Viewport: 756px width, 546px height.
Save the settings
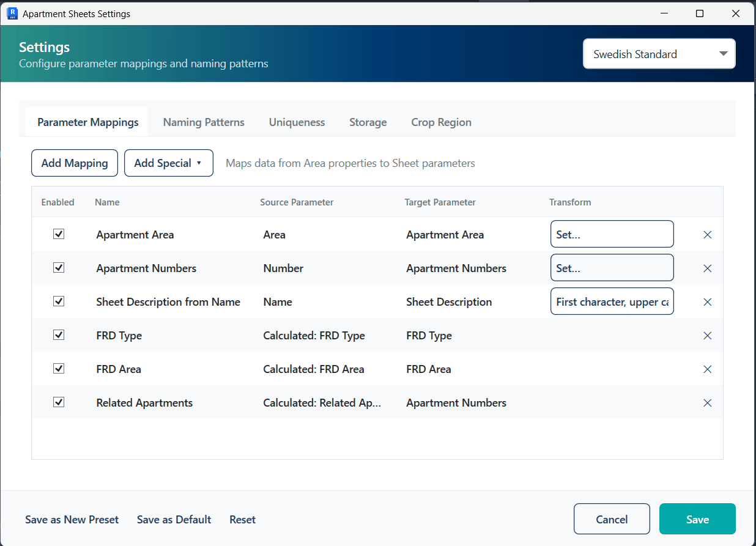697,519
